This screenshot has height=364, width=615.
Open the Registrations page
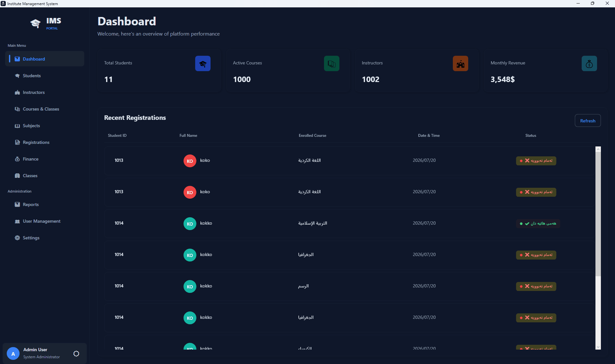click(x=45, y=142)
